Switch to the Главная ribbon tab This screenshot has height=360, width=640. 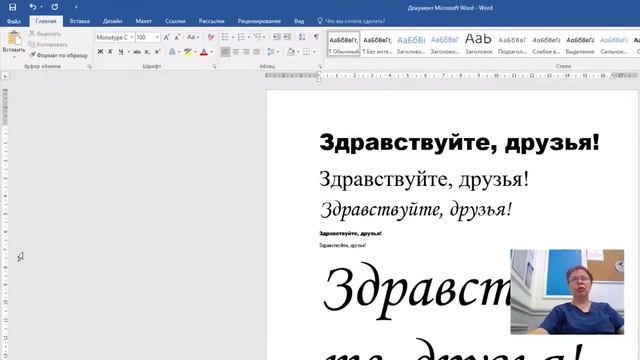pos(46,21)
